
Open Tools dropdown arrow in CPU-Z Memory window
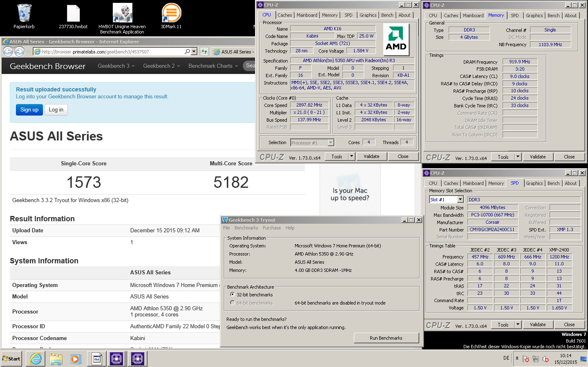pos(518,157)
